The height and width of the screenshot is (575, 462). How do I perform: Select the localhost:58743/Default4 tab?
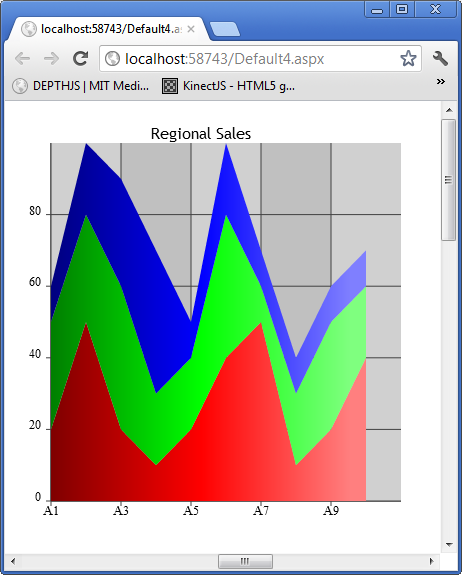[x=109, y=29]
